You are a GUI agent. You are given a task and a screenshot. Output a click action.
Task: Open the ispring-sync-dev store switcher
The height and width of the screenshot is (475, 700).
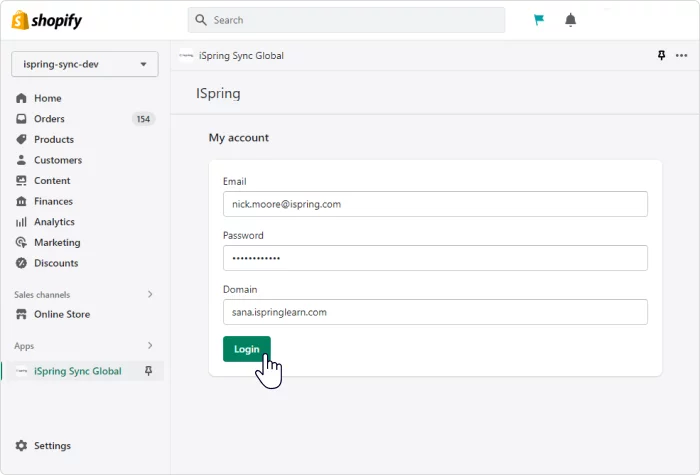tap(85, 64)
